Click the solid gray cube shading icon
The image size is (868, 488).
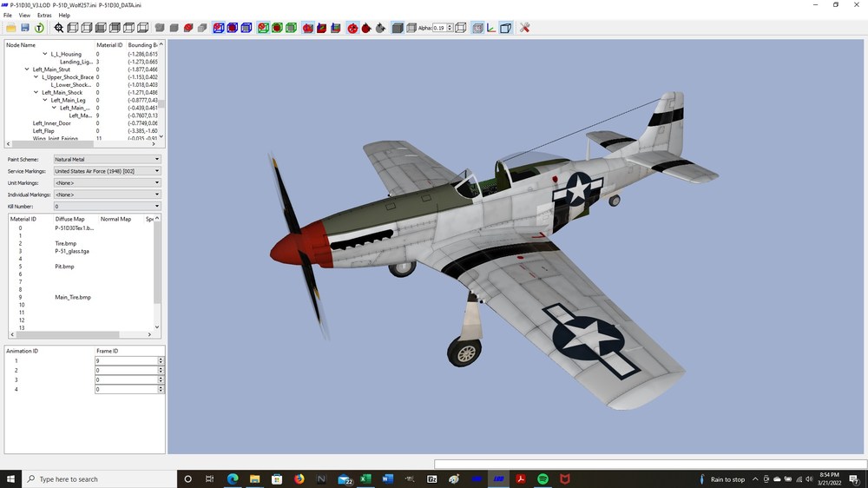pyautogui.click(x=397, y=28)
